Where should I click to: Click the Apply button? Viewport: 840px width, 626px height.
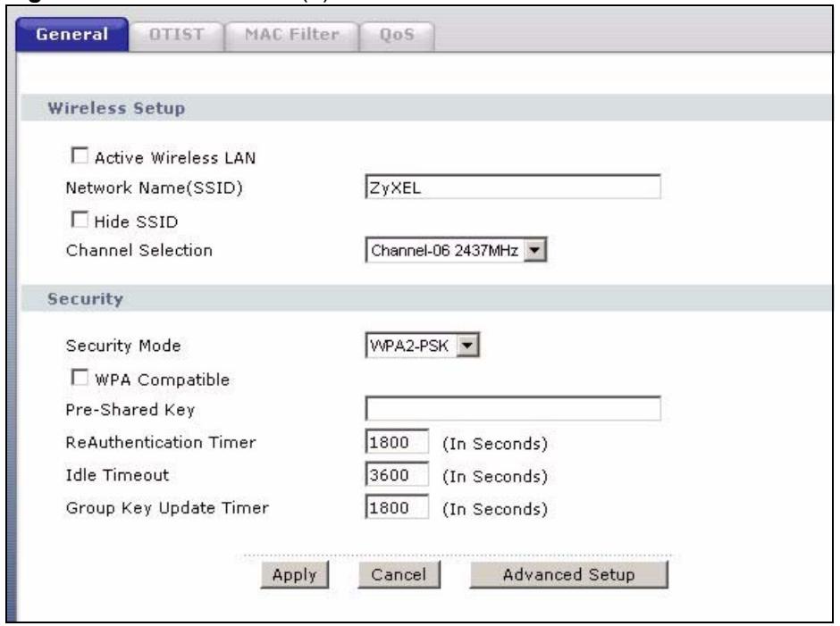coord(295,574)
